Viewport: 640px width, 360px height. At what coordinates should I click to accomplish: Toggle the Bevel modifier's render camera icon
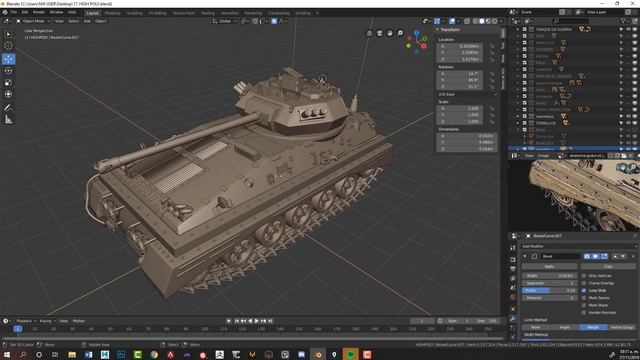tap(587, 256)
